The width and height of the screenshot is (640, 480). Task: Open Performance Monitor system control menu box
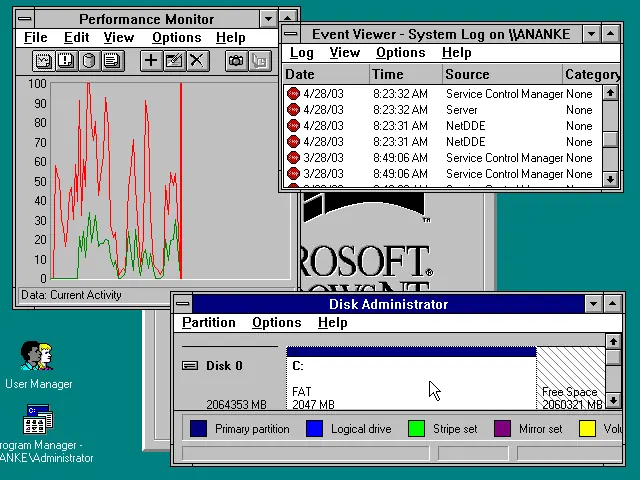26,19
